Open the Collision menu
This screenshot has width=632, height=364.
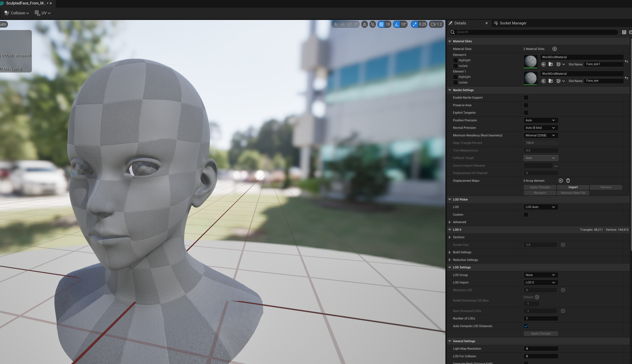17,13
